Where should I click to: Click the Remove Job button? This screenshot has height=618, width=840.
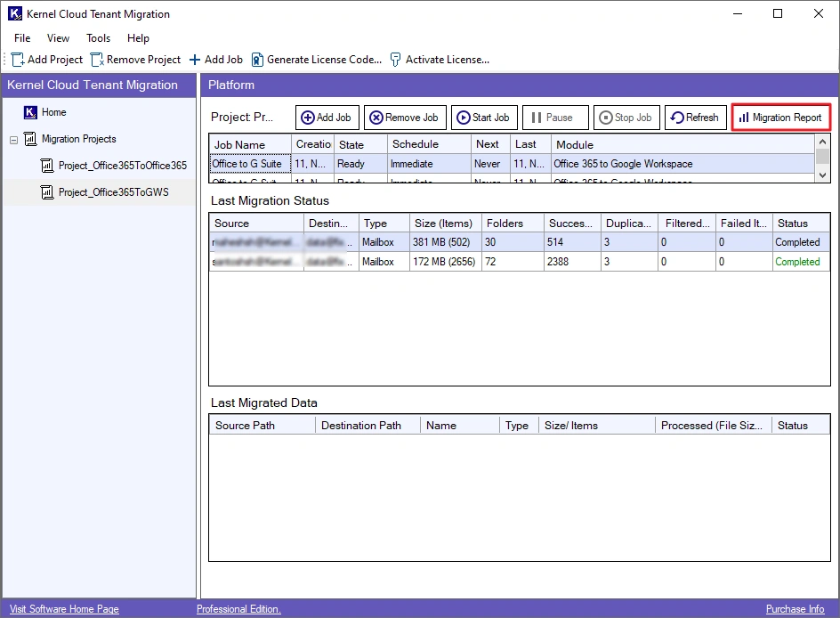[405, 118]
